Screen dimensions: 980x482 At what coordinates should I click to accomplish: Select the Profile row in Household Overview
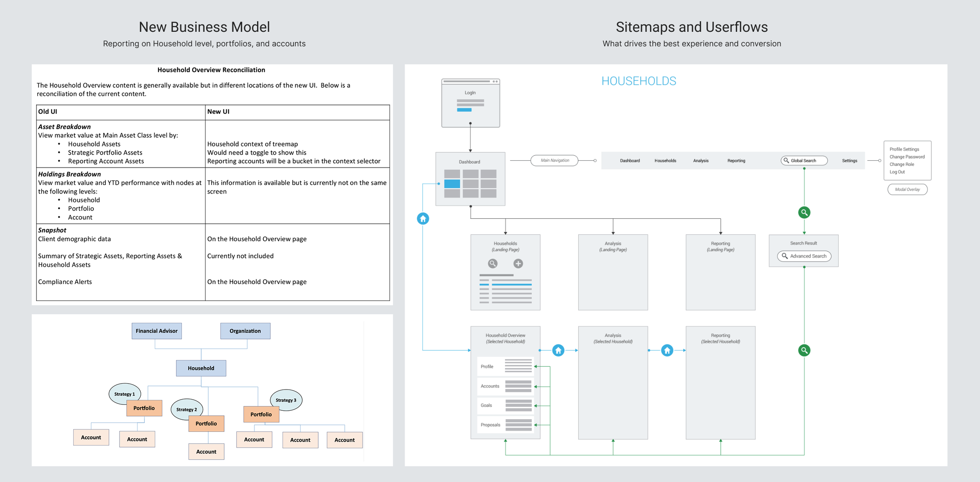[505, 366]
